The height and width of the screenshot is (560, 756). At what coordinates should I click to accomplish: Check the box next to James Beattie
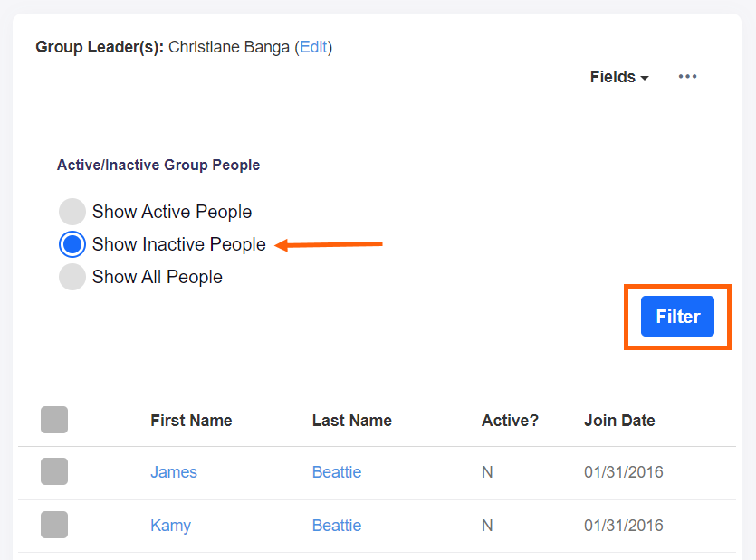pos(54,472)
